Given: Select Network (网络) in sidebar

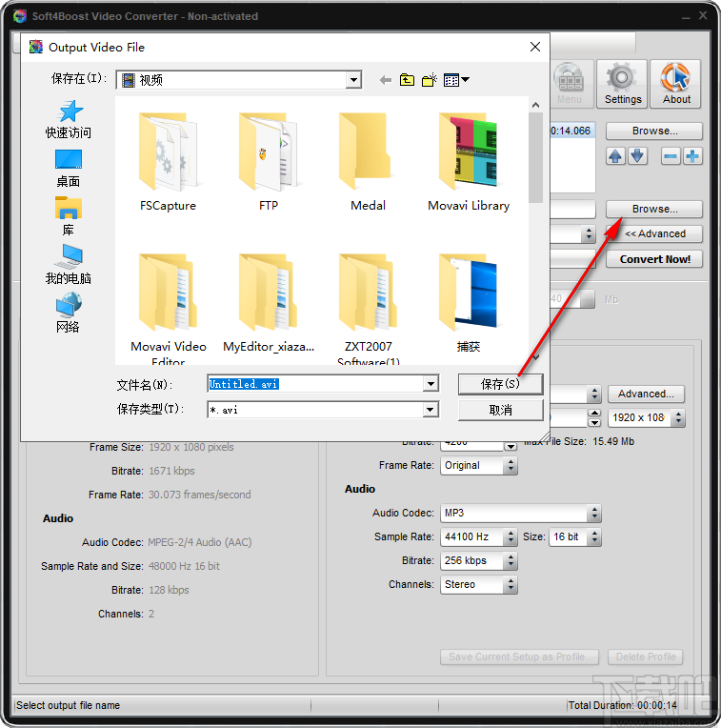Looking at the screenshot, I should coord(69,313).
